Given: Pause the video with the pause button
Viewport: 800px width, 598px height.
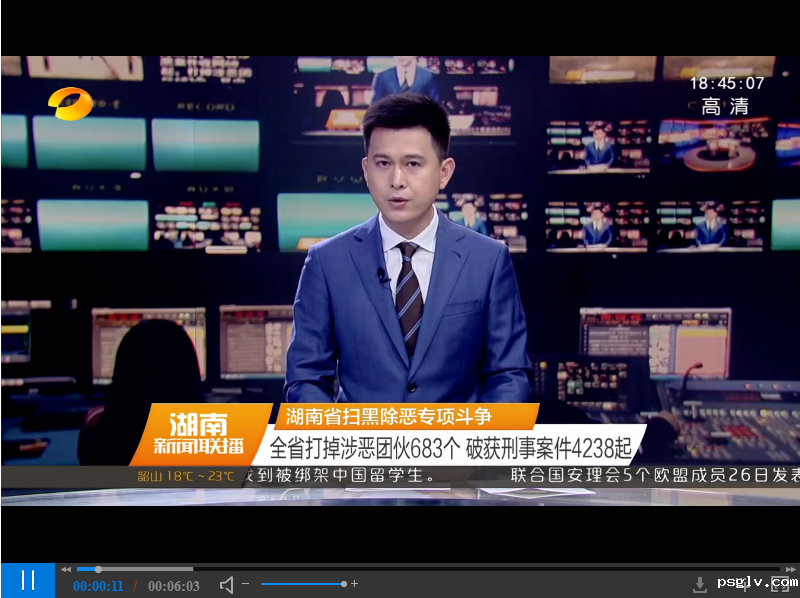Looking at the screenshot, I should pos(28,581).
